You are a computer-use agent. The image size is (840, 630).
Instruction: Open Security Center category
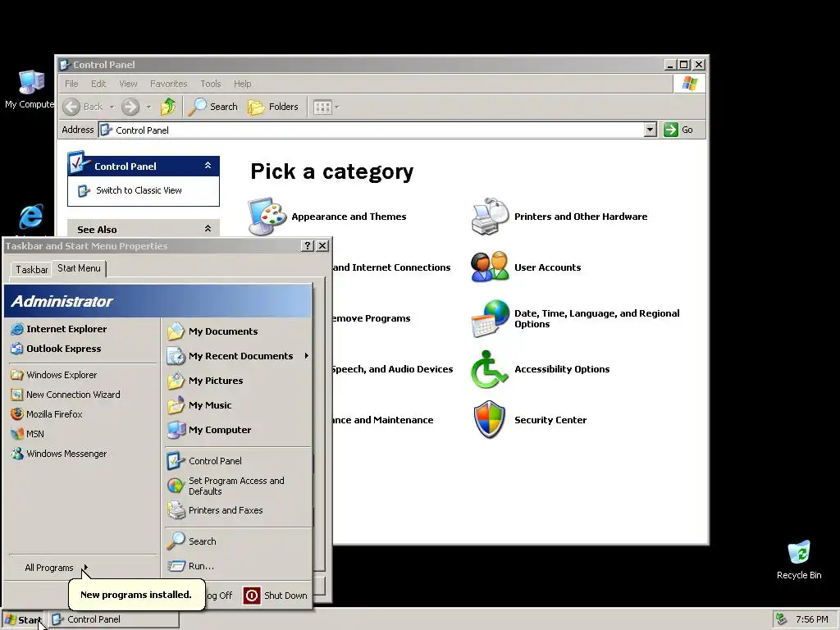(x=529, y=420)
